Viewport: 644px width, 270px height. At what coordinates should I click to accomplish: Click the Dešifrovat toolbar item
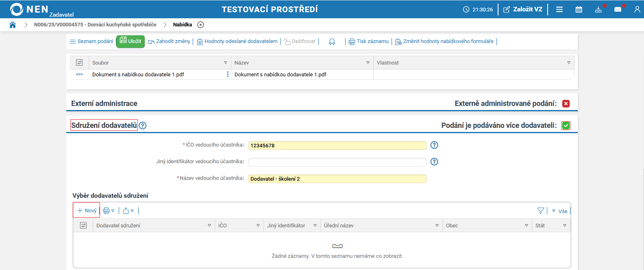[x=300, y=41]
